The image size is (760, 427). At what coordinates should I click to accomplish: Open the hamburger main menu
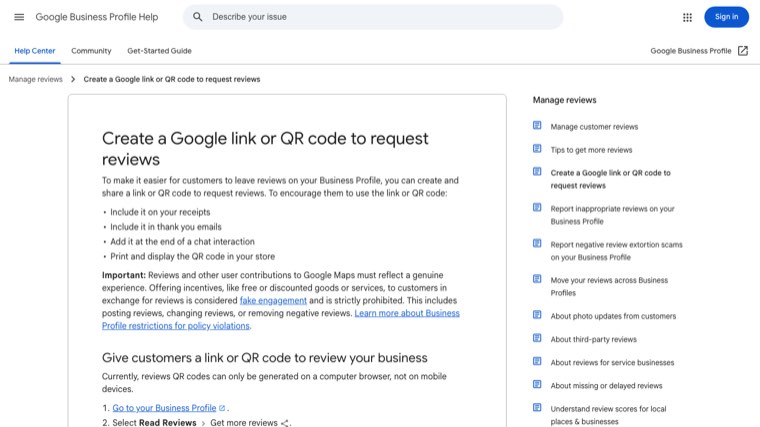click(19, 17)
